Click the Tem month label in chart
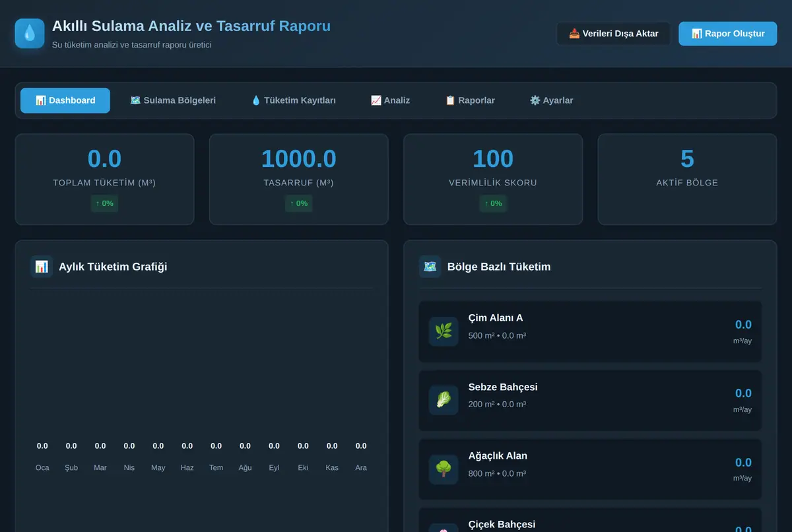 tap(216, 467)
